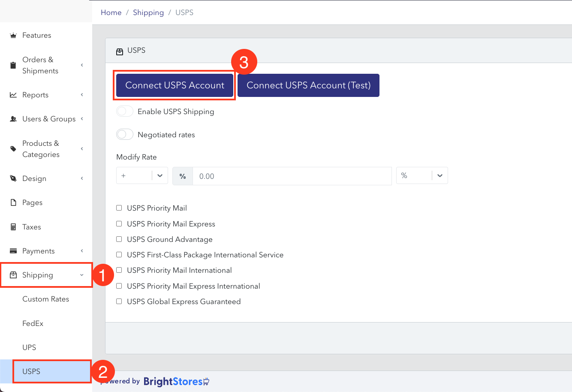
Task: Click the document icon beside Pages
Action: coord(13,202)
